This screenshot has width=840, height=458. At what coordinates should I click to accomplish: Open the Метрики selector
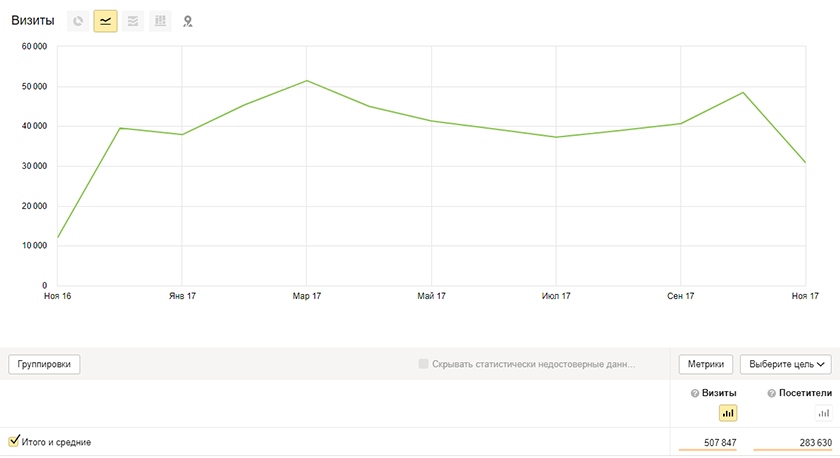coord(706,364)
